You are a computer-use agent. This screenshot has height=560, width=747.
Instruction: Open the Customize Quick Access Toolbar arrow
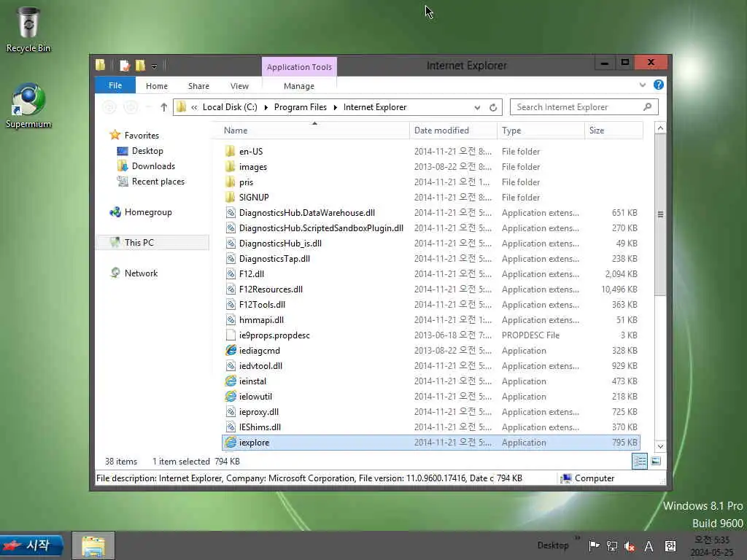click(155, 66)
